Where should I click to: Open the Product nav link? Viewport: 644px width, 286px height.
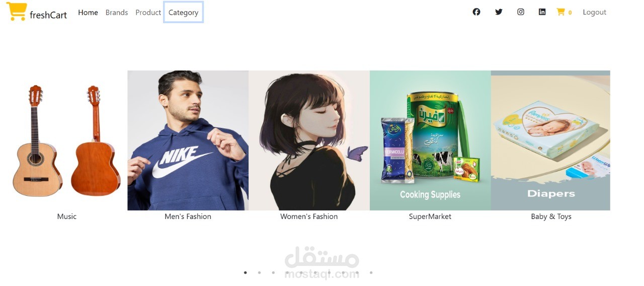pos(148,13)
